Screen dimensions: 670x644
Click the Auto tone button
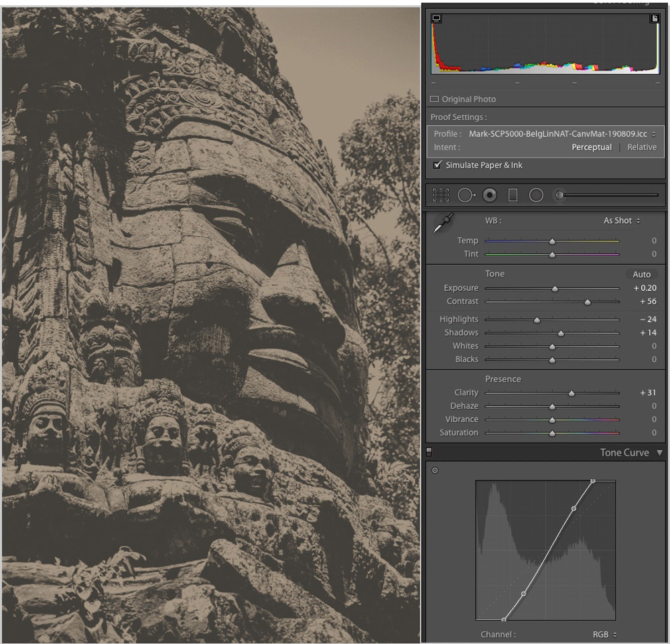click(641, 274)
